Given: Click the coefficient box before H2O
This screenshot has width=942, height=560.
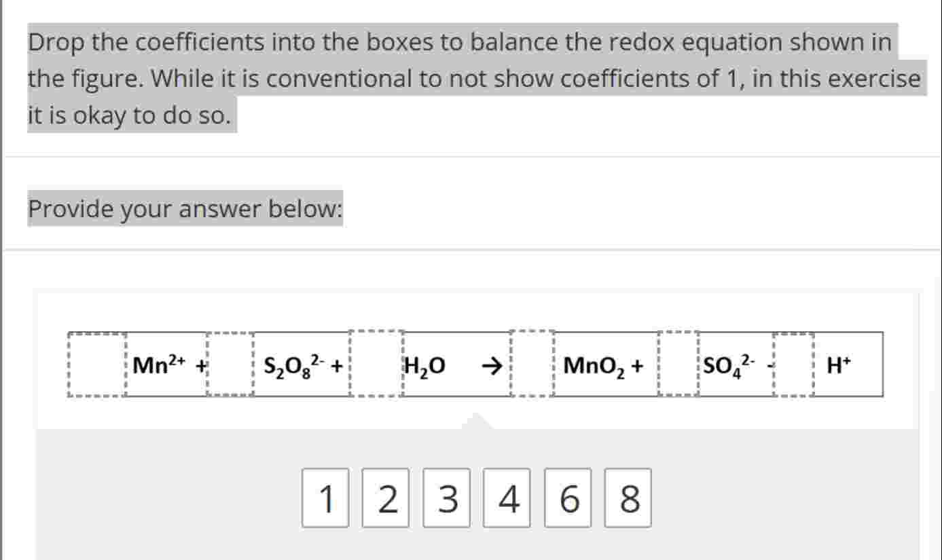Looking at the screenshot, I should tap(375, 365).
